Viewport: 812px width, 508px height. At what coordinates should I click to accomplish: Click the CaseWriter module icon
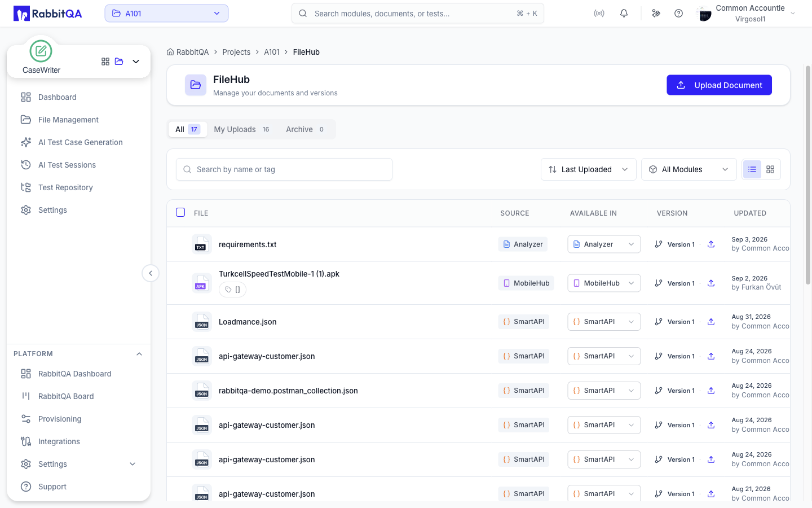click(41, 51)
